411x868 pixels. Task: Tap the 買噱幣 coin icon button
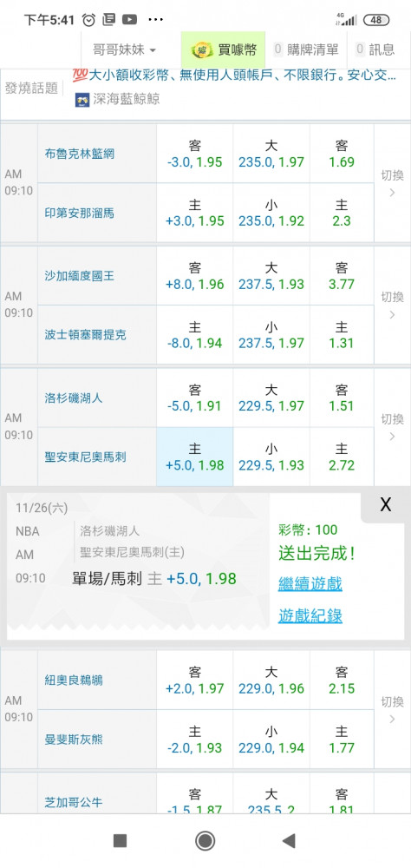point(224,49)
